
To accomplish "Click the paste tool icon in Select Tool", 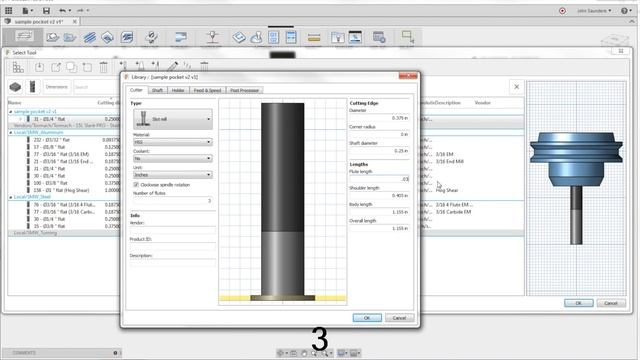I will (87, 67).
